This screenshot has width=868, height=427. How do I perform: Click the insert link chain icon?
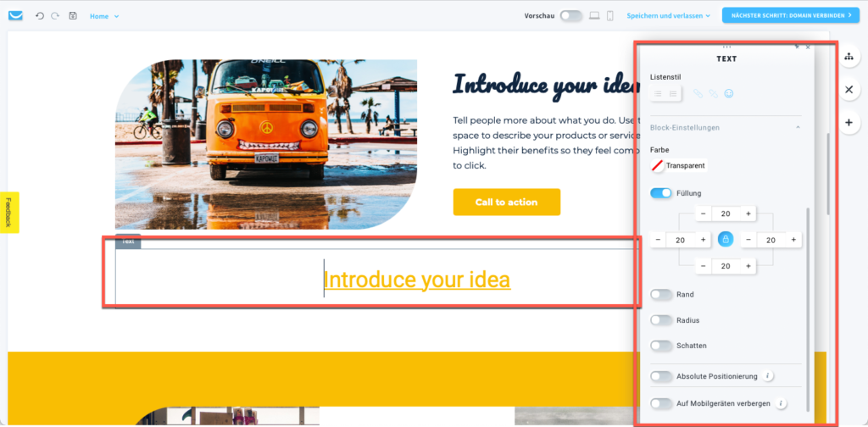tap(698, 94)
